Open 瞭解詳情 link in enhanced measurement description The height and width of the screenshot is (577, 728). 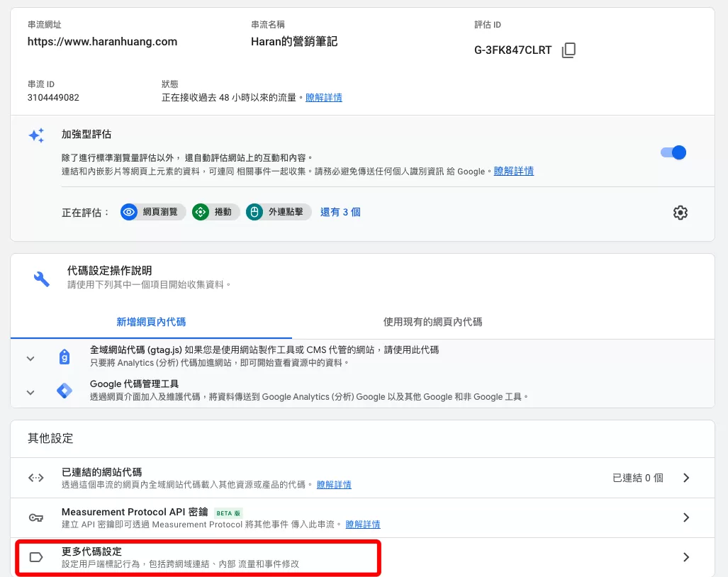513,172
